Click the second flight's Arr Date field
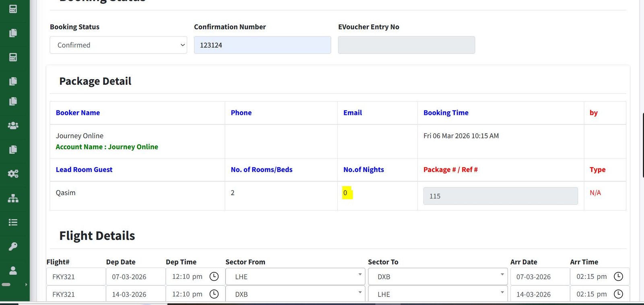This screenshot has height=305, width=644. point(540,294)
